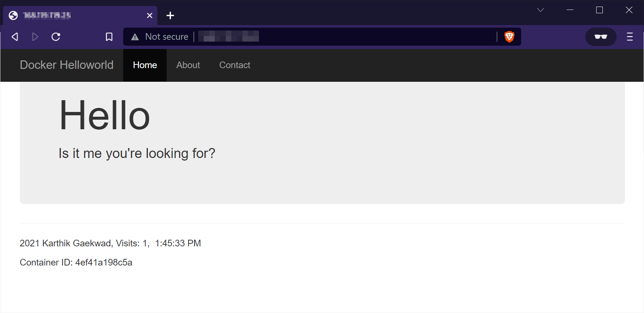Click the browser back navigation arrow
The width and height of the screenshot is (644, 313).
(14, 36)
